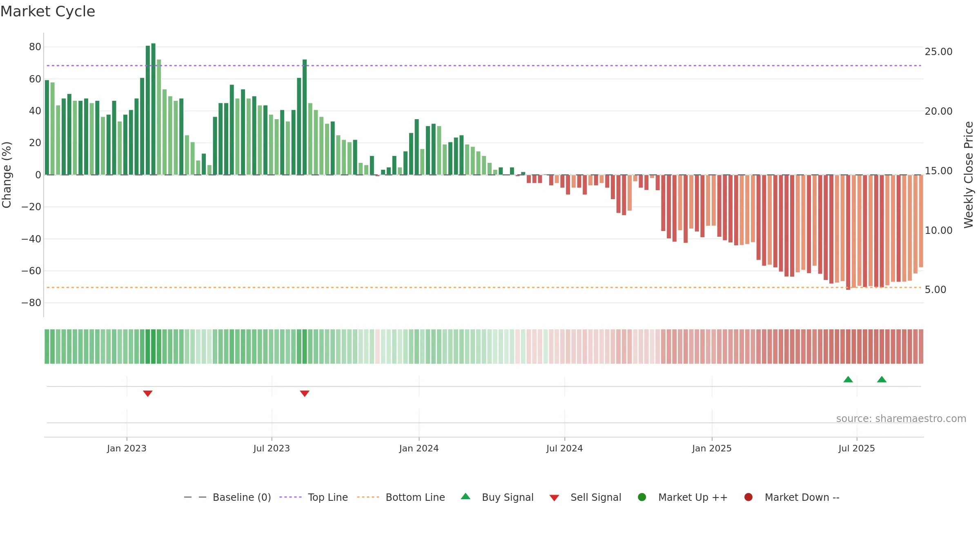Click the Jan 2023 x-axis label

click(x=127, y=448)
